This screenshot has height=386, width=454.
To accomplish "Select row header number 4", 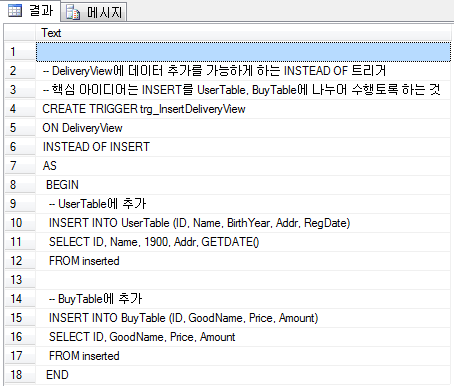I will click(x=20, y=109).
